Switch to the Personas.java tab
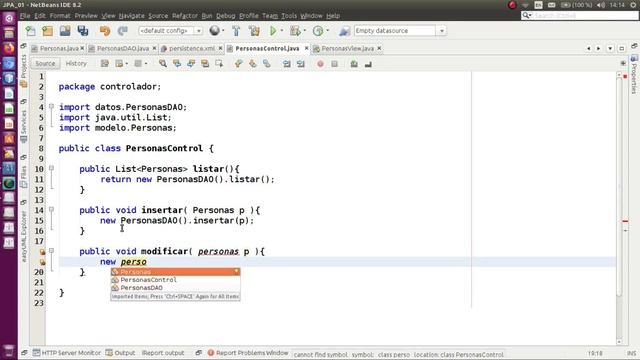This screenshot has height=360, width=640. [58, 49]
